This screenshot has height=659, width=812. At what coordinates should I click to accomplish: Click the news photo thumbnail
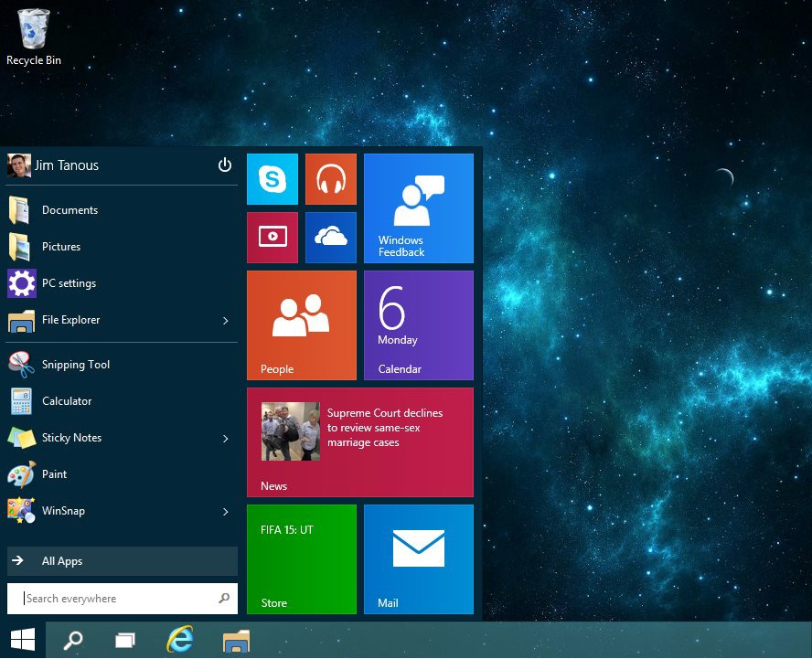(x=291, y=431)
